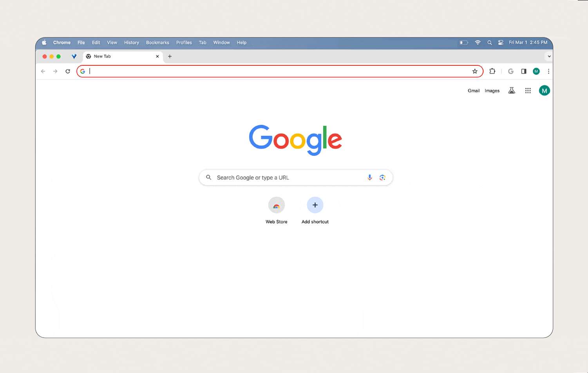
Task: Open the Bookmarks menu
Action: [x=157, y=43]
